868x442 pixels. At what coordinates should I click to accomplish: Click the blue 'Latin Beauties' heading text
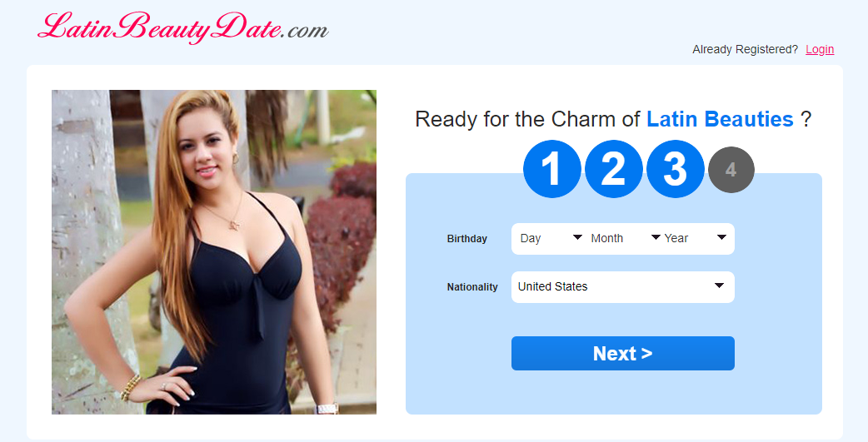[x=720, y=119]
